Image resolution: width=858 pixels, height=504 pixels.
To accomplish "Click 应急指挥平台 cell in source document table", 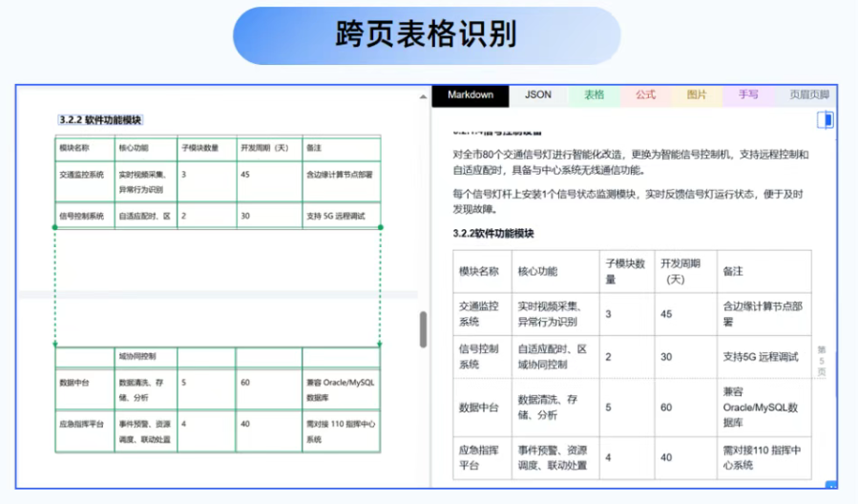I will pyautogui.click(x=85, y=431).
